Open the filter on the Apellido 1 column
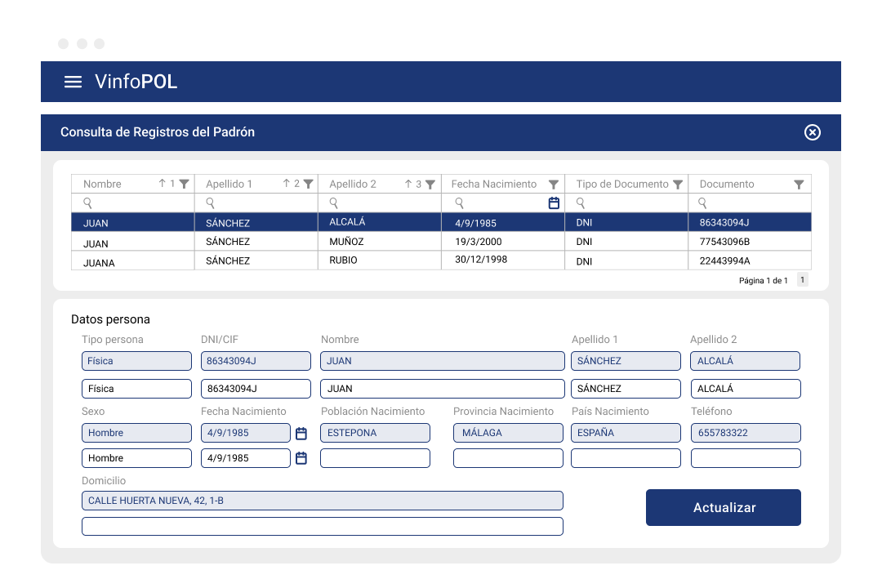The image size is (882, 588). [x=308, y=184]
